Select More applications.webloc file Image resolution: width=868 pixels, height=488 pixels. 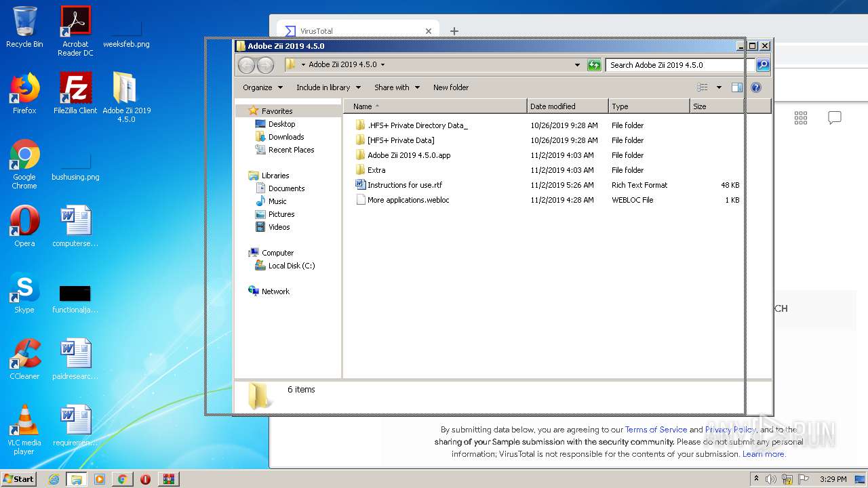pyautogui.click(x=402, y=200)
